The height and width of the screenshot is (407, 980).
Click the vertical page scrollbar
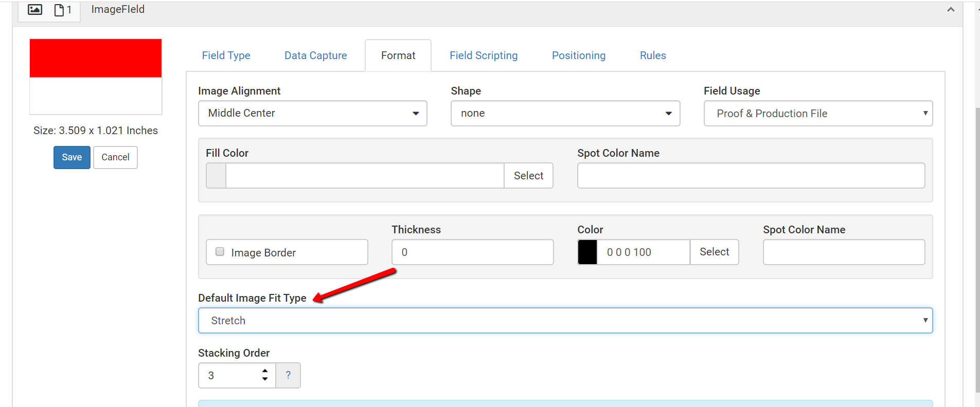tap(977, 250)
